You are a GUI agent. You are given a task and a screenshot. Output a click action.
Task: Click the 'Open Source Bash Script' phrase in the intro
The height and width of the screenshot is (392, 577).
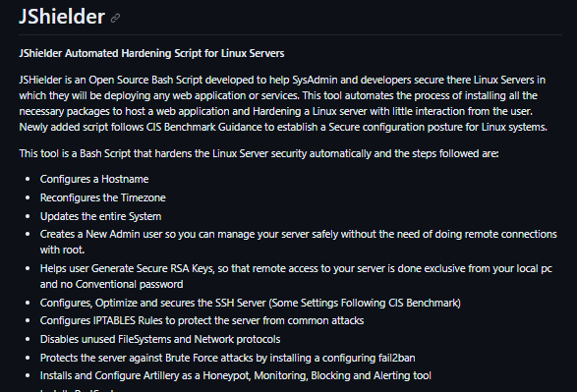click(x=145, y=80)
